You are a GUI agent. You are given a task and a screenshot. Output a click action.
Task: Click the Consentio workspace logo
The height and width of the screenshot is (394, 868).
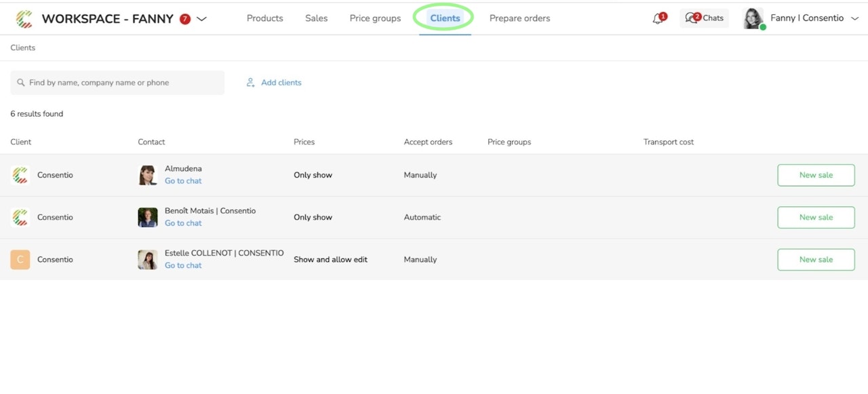click(x=24, y=19)
